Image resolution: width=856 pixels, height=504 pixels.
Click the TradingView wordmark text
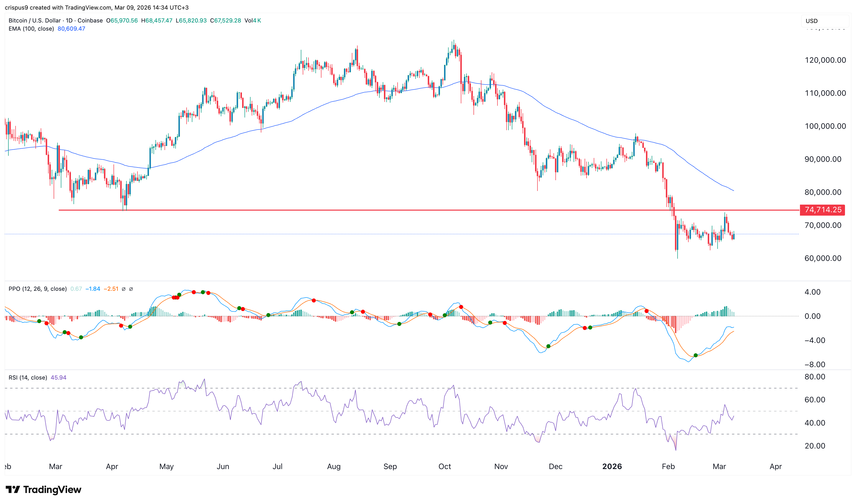(52, 489)
